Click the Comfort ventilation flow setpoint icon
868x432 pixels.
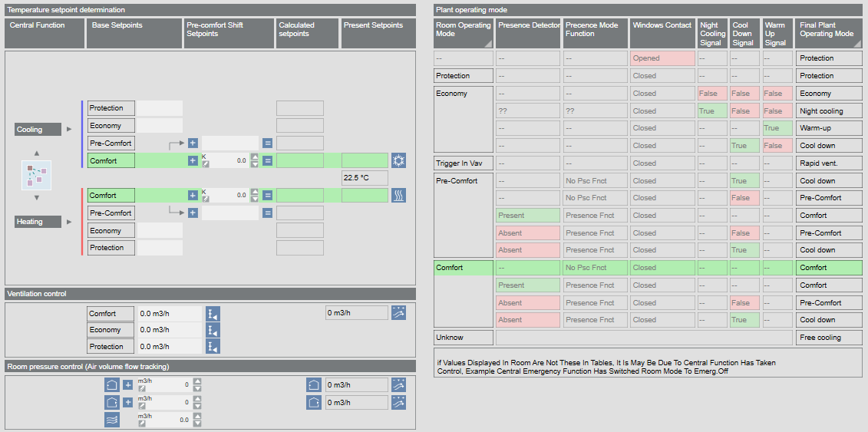[x=213, y=314]
